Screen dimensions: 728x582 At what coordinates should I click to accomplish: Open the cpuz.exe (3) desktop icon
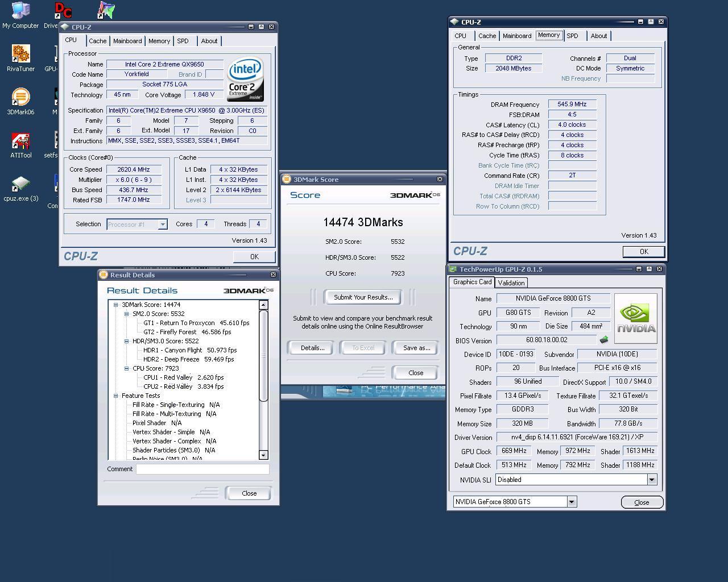click(x=20, y=188)
